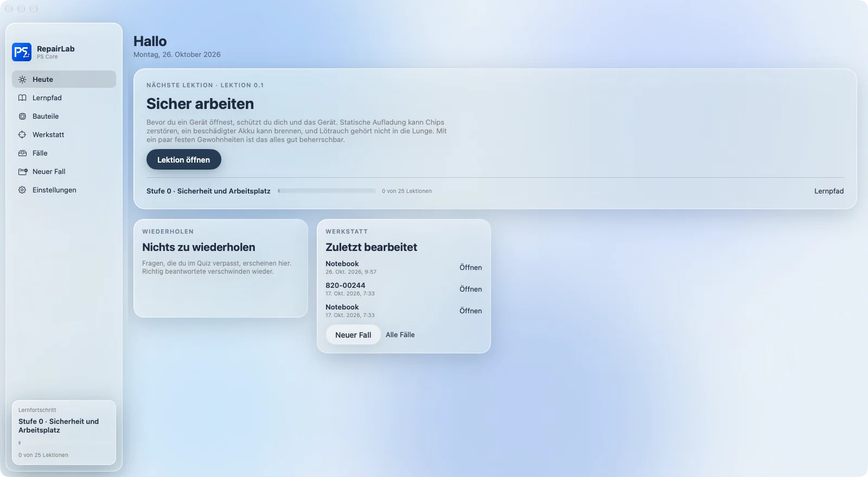
Task: Click the NÄCHSTE LEKTION · LEKTION 0.1 label
Action: click(205, 85)
